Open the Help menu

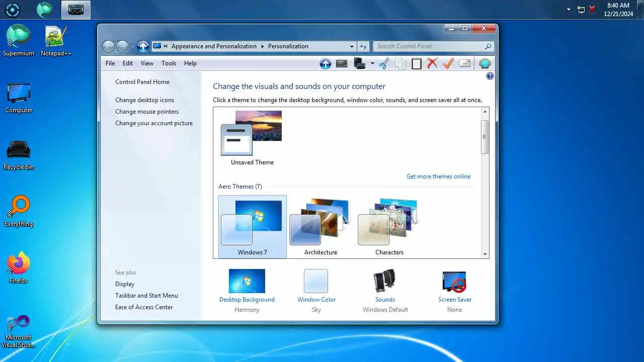[190, 63]
